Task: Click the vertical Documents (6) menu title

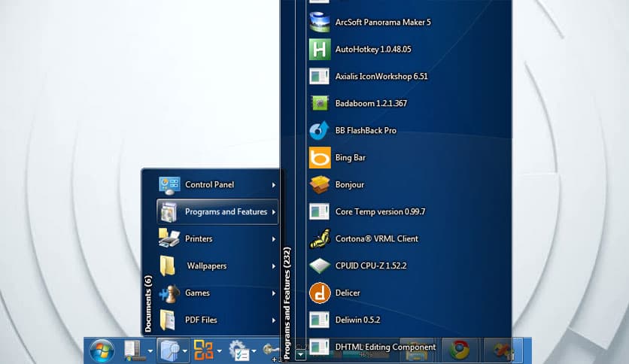Action: click(148, 304)
